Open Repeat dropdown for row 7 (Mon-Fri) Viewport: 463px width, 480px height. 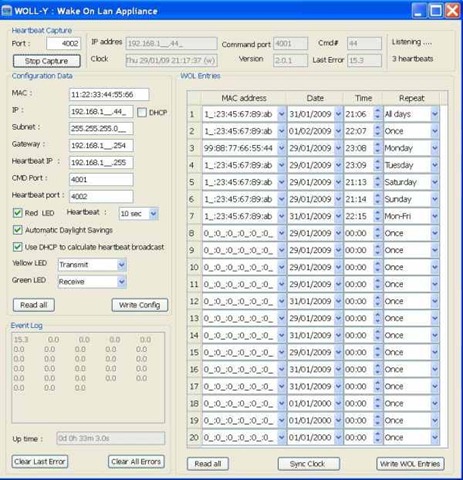pyautogui.click(x=435, y=216)
